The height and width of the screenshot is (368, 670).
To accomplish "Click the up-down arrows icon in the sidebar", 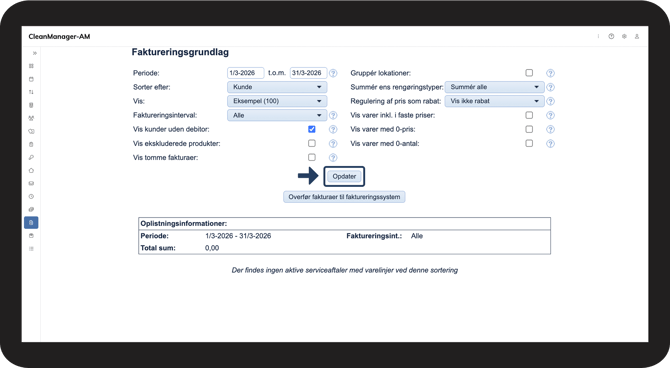I will click(31, 92).
